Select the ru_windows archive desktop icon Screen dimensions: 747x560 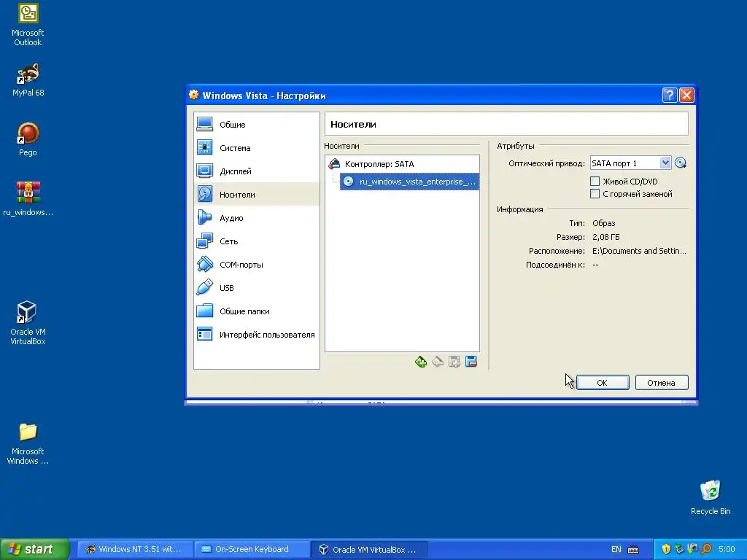(28, 199)
